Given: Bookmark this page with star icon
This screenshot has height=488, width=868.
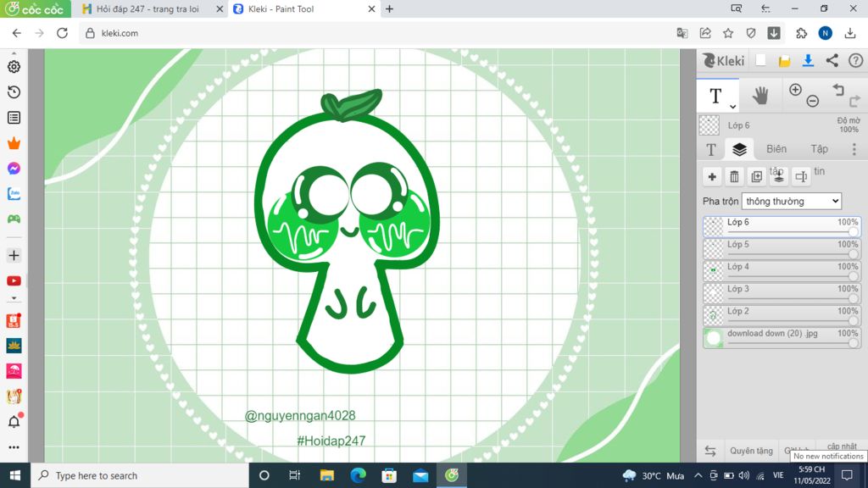Looking at the screenshot, I should [x=728, y=33].
